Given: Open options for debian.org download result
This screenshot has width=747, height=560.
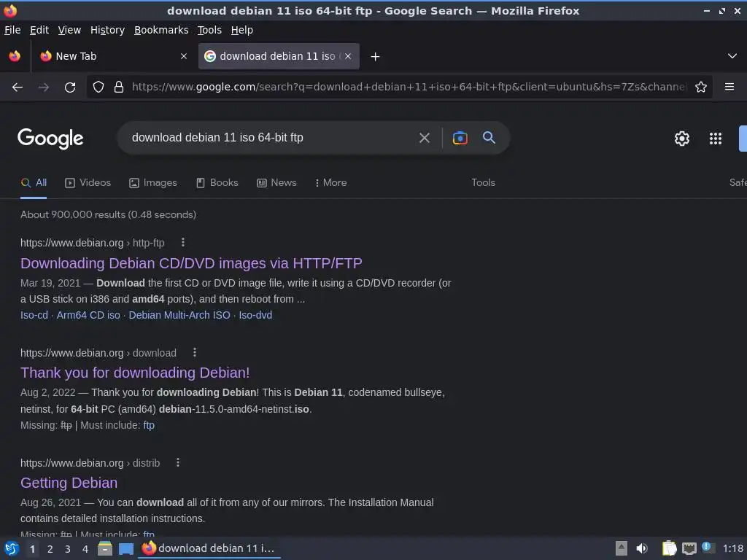Looking at the screenshot, I should pos(194,353).
